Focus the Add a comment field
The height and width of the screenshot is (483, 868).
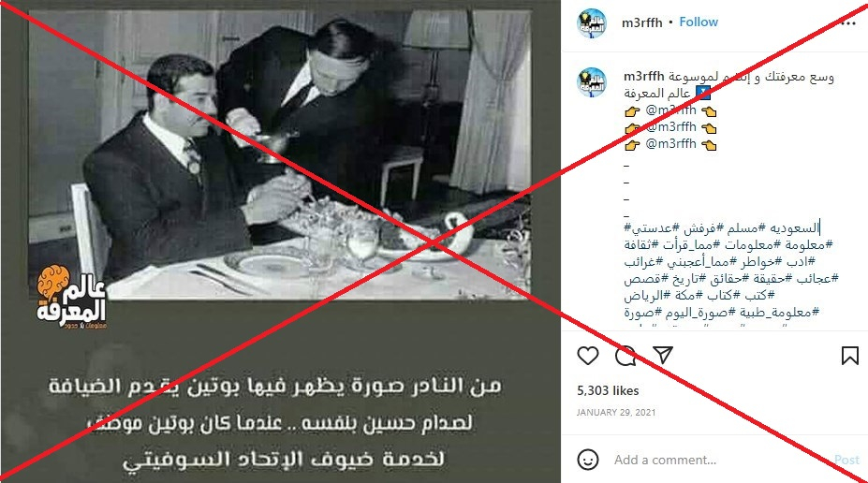tap(720, 460)
